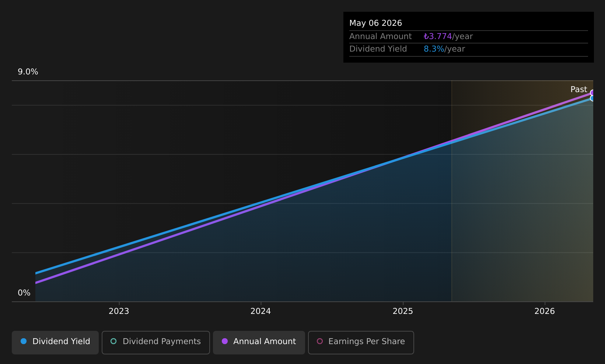Show the Earnings Per Share series
Screen dimensions: 605x364
tap(361, 343)
